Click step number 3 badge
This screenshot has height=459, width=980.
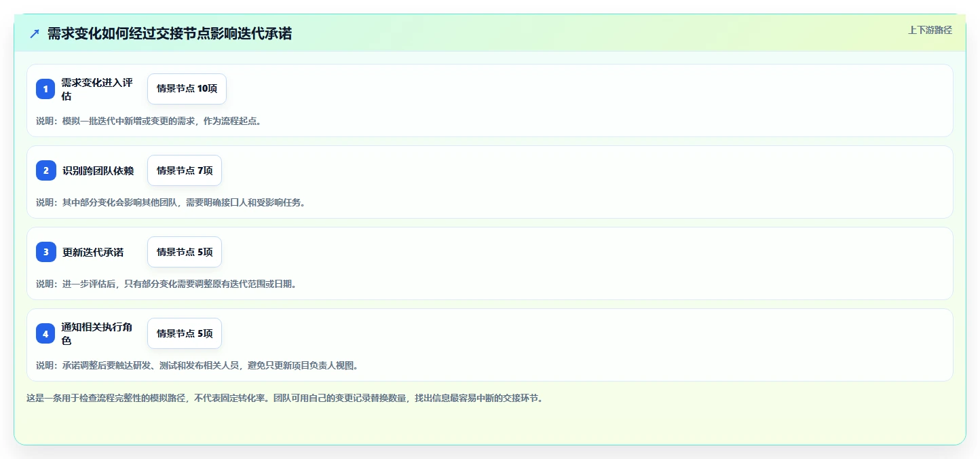click(x=45, y=252)
